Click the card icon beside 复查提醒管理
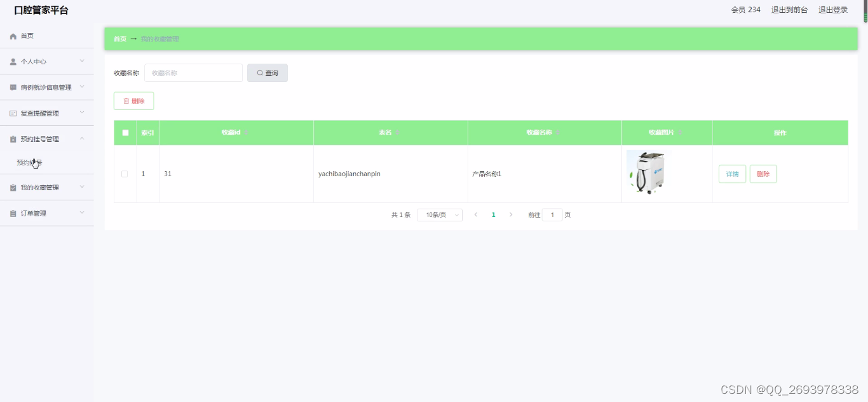 click(13, 113)
